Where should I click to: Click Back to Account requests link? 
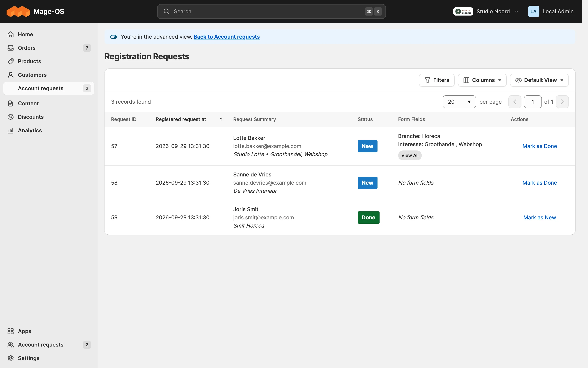pos(226,37)
